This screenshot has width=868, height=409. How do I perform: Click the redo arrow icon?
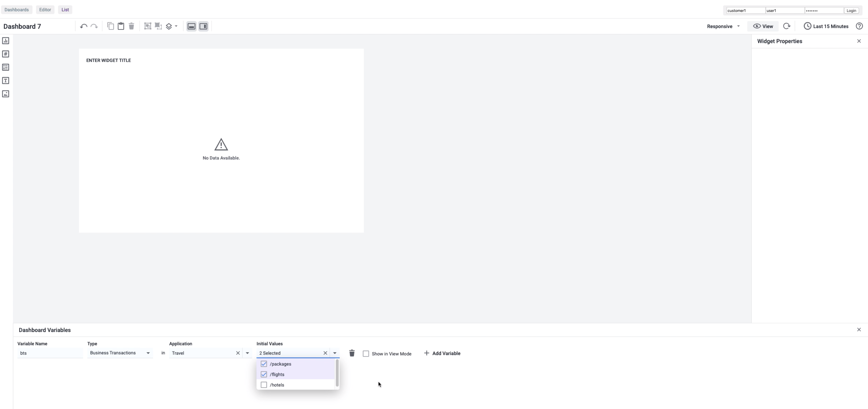tap(94, 26)
